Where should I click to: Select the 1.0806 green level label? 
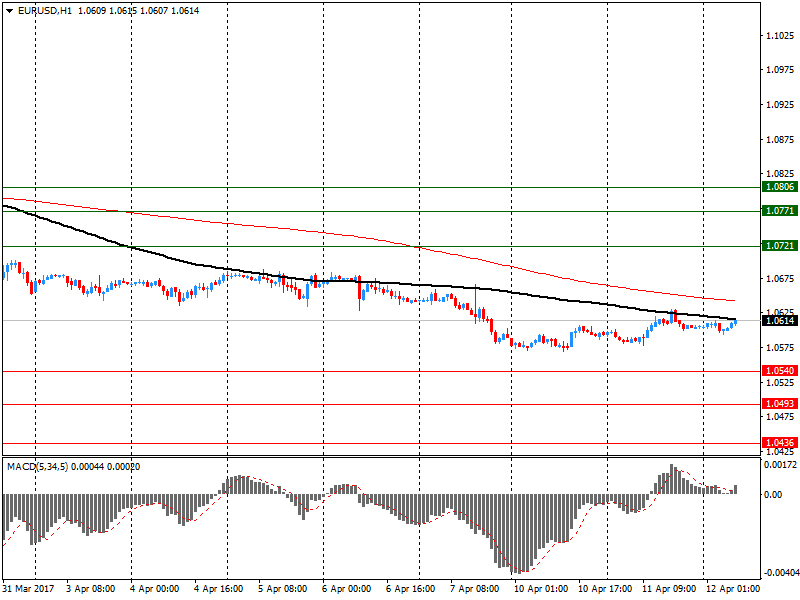pos(780,187)
